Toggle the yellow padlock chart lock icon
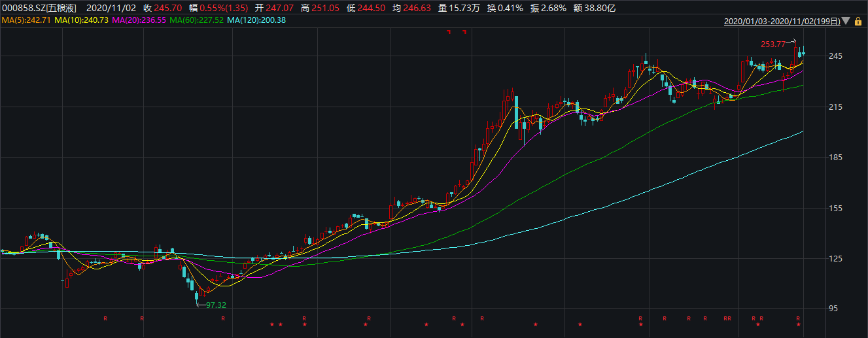Screen dimensions: 868x338 858,21
